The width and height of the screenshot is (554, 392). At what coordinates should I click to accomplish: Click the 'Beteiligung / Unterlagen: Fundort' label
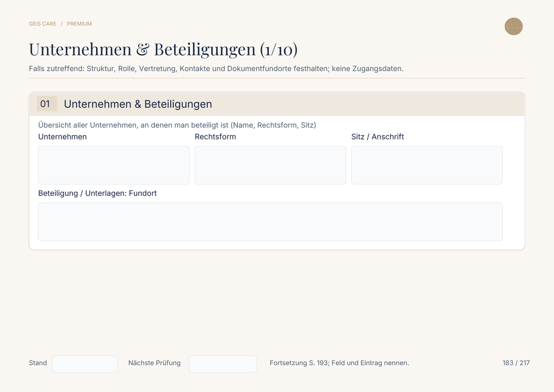click(x=97, y=193)
